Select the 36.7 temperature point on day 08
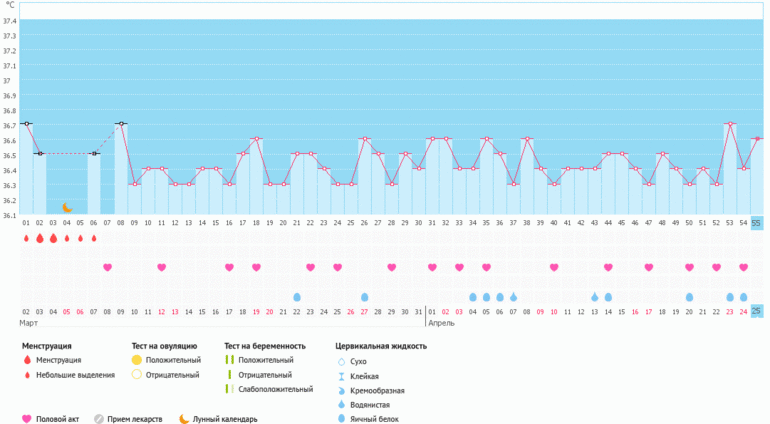 [121, 125]
